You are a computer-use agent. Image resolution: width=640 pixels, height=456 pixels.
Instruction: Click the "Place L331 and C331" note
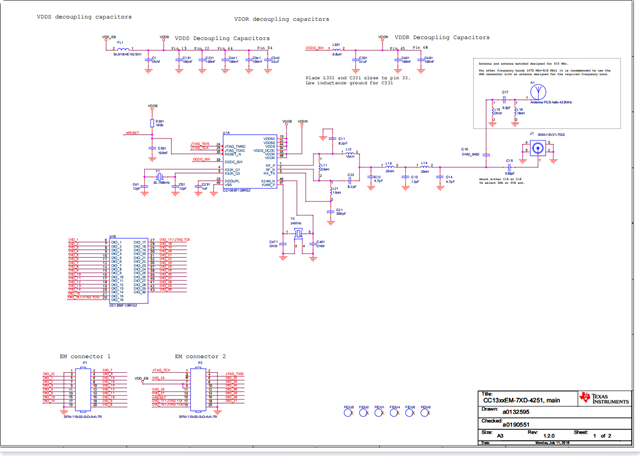358,80
